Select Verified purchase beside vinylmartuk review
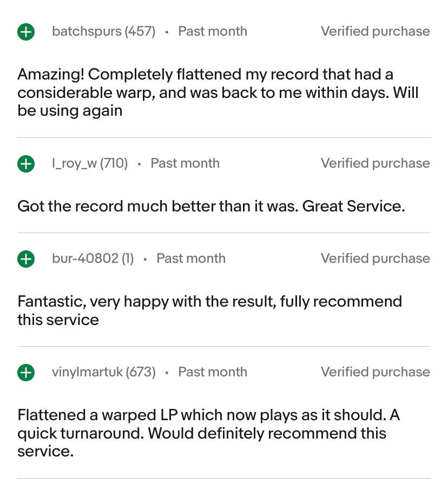The height and width of the screenshot is (484, 448). [x=375, y=372]
